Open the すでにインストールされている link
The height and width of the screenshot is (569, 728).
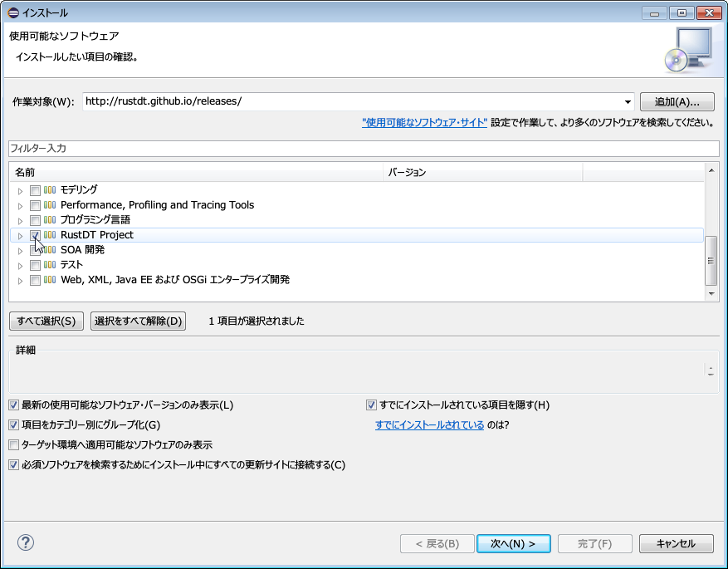[x=429, y=424]
